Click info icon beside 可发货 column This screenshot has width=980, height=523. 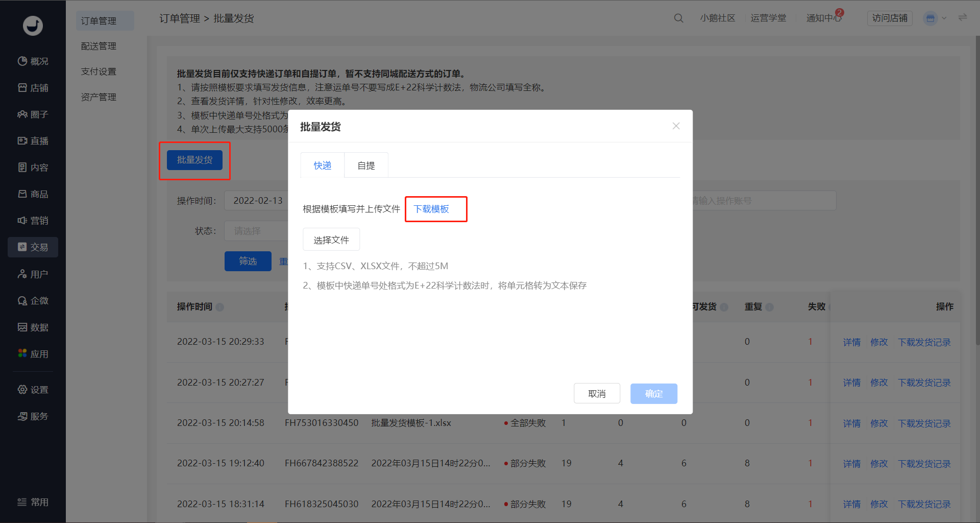tap(724, 307)
